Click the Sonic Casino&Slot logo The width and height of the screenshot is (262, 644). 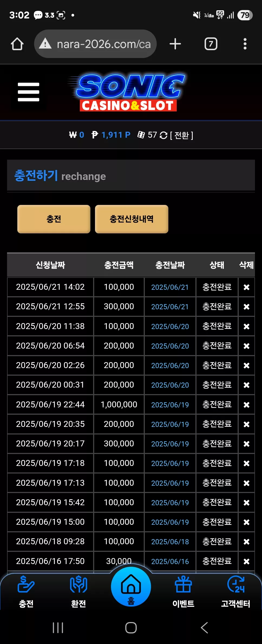(x=127, y=92)
